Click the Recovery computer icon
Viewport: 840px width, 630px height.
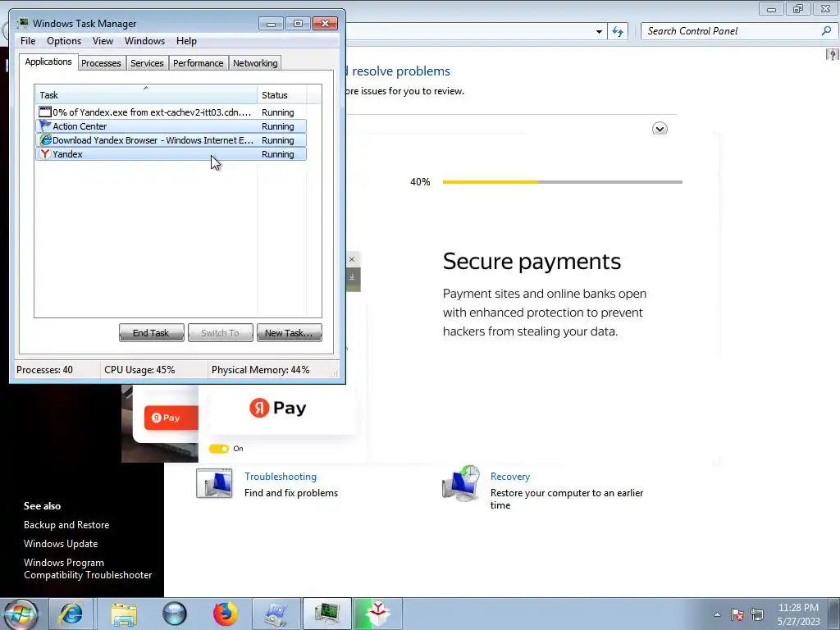tap(461, 483)
